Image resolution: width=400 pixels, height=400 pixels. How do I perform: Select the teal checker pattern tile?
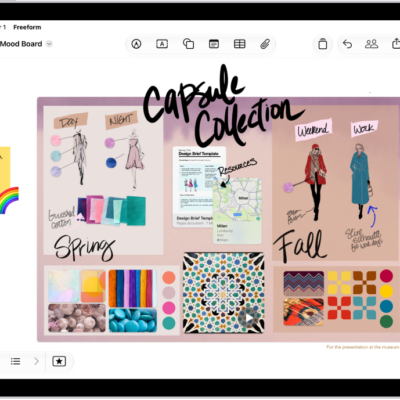click(x=365, y=308)
